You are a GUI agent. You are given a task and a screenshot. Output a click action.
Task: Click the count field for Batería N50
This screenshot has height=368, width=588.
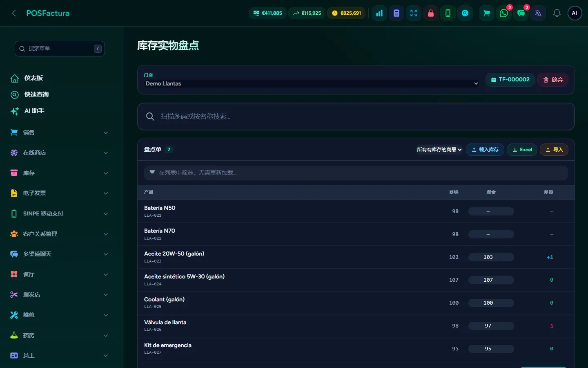pyautogui.click(x=491, y=211)
